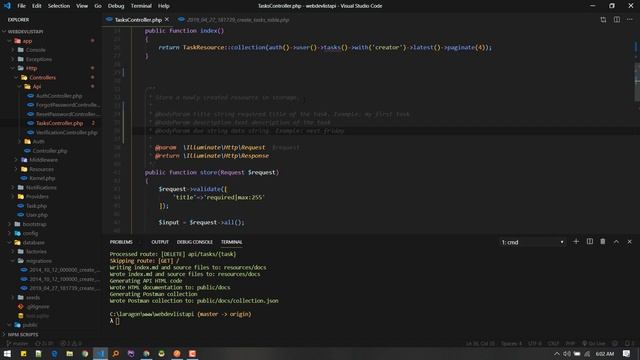640x360 pixels.
Task: Click the kill terminal trash icon
Action: (x=603, y=242)
